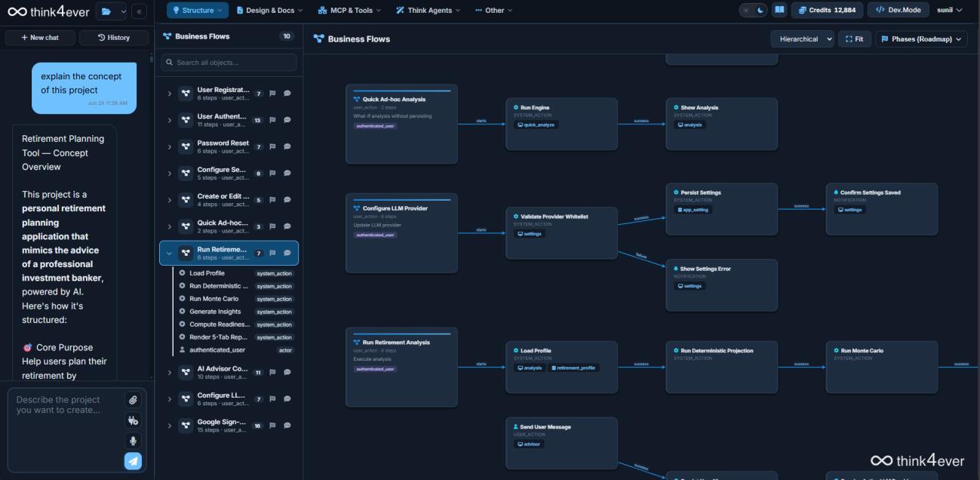980x480 pixels.
Task: Click the flow icon beside Password Reset
Action: 186,146
